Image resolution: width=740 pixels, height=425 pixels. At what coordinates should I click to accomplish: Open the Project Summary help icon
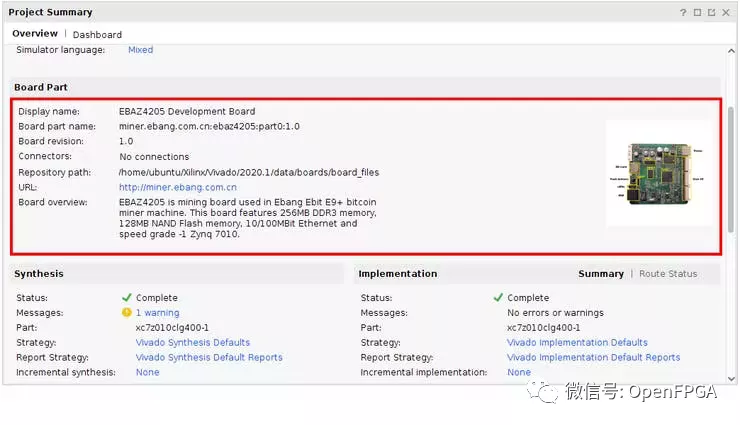pyautogui.click(x=683, y=12)
